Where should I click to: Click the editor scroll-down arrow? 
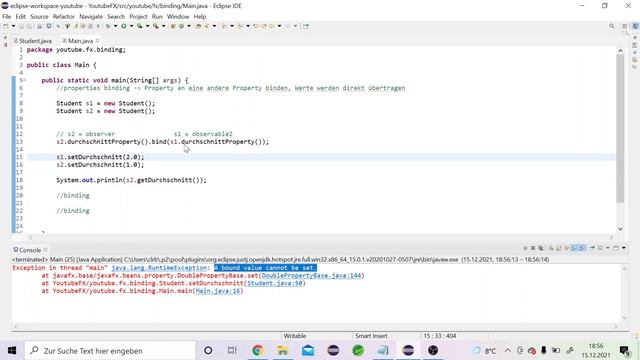[620, 229]
